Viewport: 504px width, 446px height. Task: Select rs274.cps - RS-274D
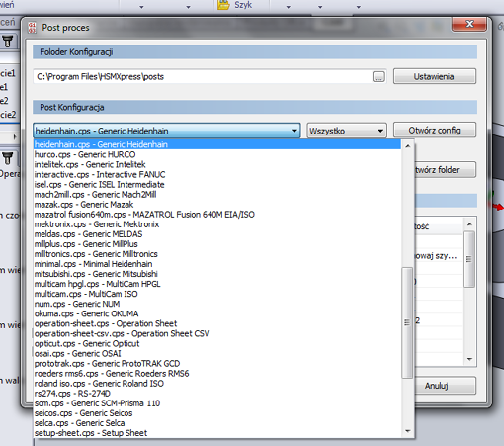[x=217, y=394]
